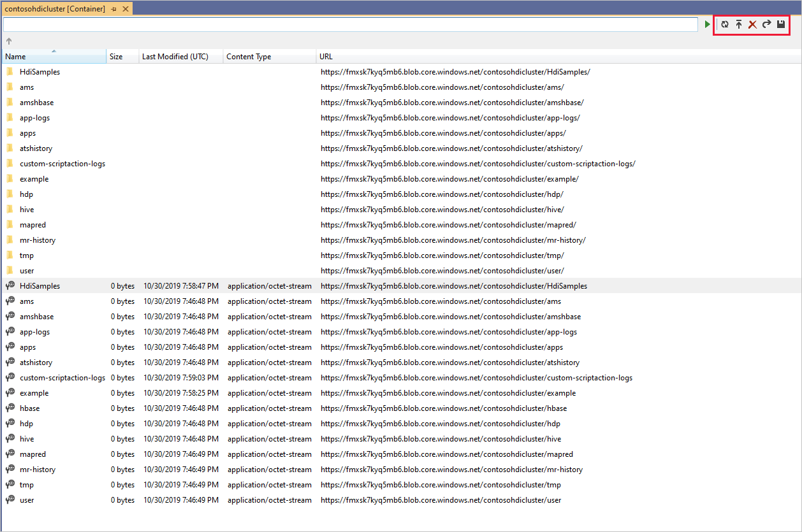Reverse the Name column sort with its arrow
Screen dimensions: 802x532
coord(54,51)
